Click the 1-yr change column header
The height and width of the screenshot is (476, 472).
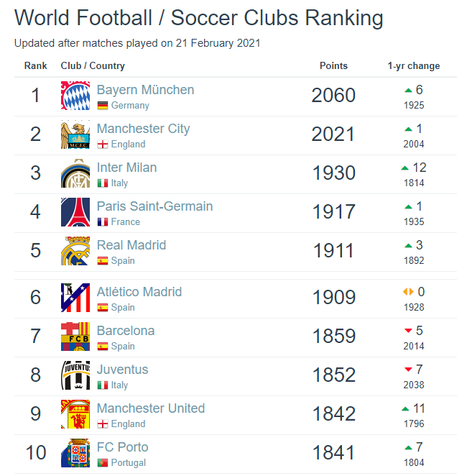[x=414, y=65]
